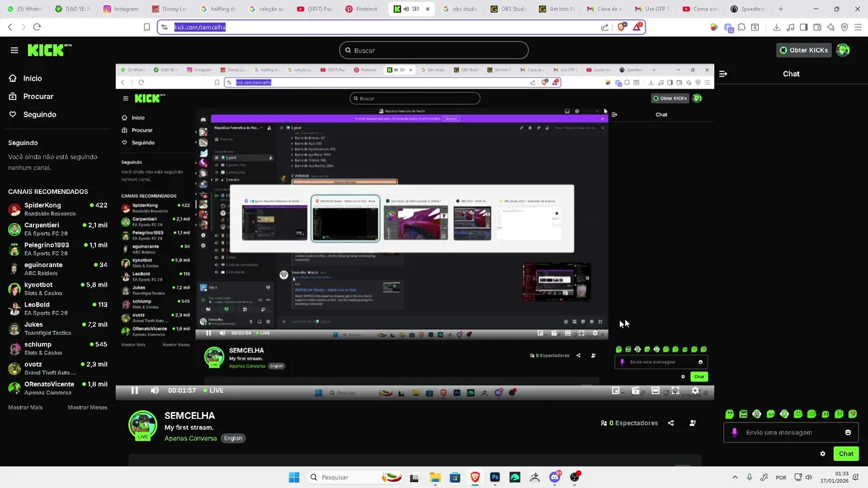The height and width of the screenshot is (488, 868).
Task: Open video player settings gear
Action: tap(695, 390)
